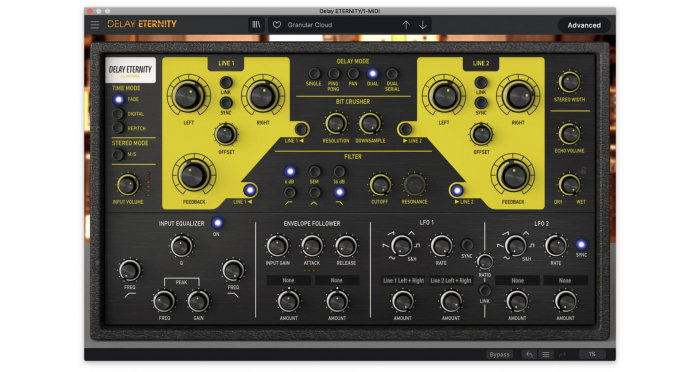Click the Line 2 Feedback knob
Image resolution: width=700 pixels, height=372 pixels.
point(513,175)
